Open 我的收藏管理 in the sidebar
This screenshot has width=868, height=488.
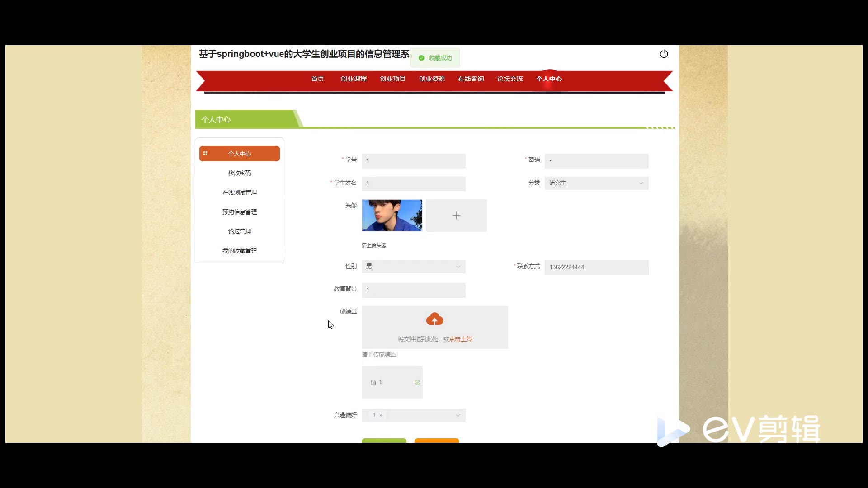240,251
